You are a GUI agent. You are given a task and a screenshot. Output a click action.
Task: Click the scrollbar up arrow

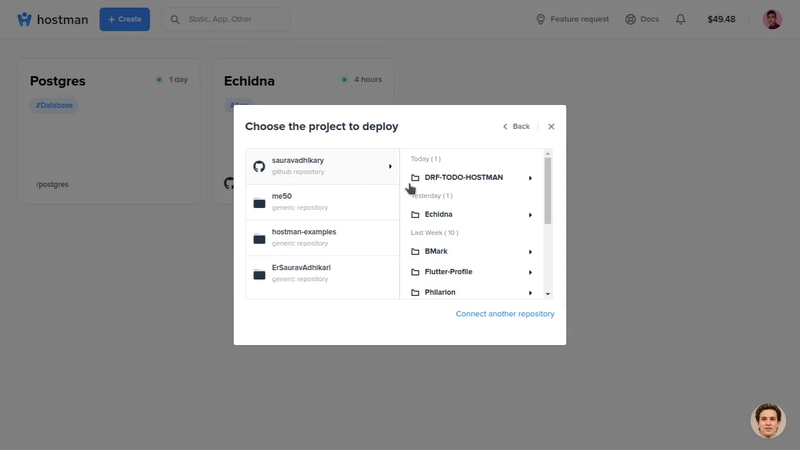548,154
